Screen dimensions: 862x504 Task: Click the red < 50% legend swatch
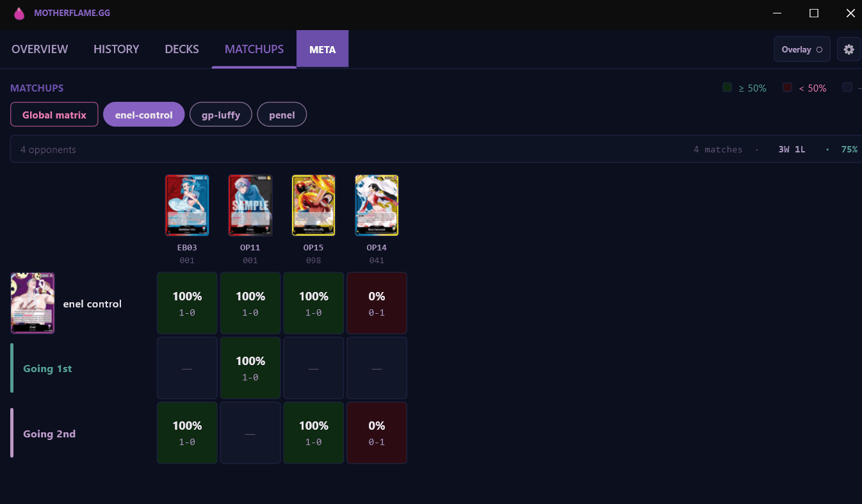coord(788,88)
